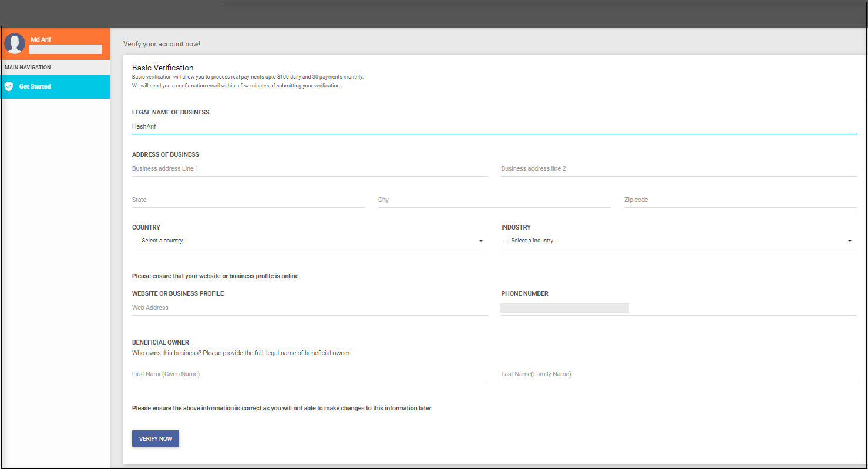
Task: Select the State input field
Action: pyautogui.click(x=248, y=200)
